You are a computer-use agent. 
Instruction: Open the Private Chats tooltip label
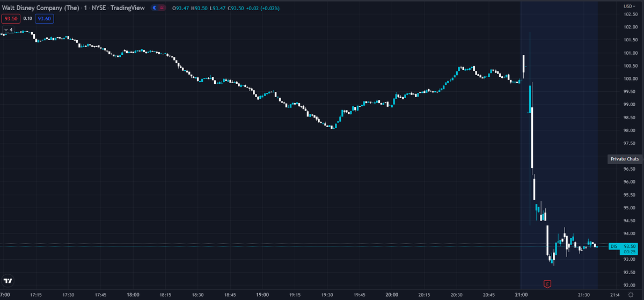(x=625, y=159)
